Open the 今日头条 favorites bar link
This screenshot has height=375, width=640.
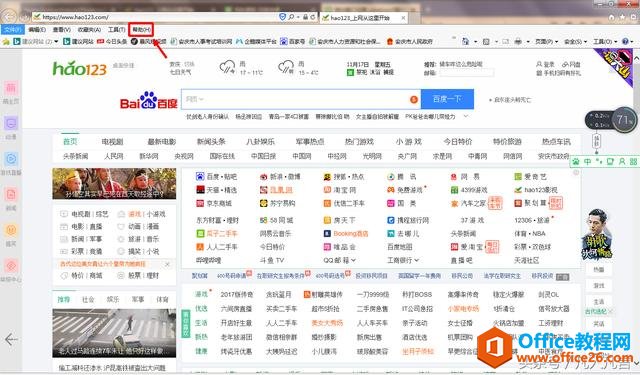[x=112, y=42]
